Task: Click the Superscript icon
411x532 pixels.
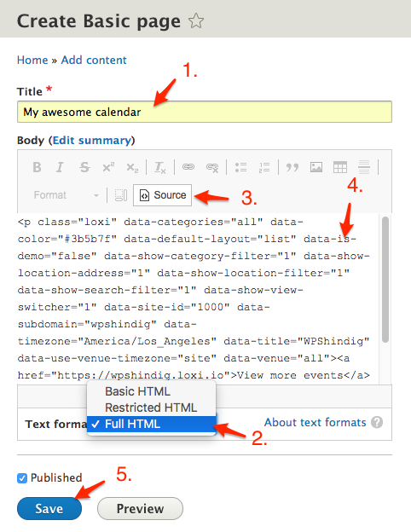Action: pos(108,167)
